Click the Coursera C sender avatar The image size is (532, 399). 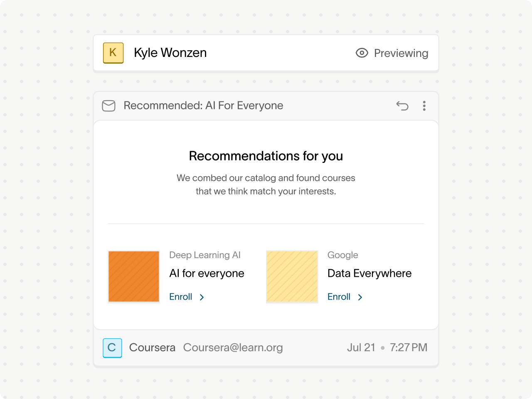coord(112,348)
